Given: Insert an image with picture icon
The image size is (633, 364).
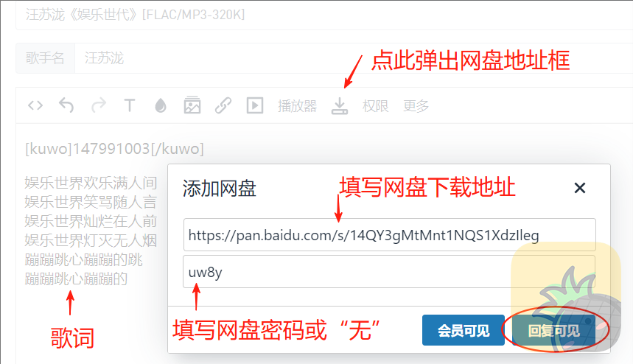Looking at the screenshot, I should pyautogui.click(x=192, y=105).
